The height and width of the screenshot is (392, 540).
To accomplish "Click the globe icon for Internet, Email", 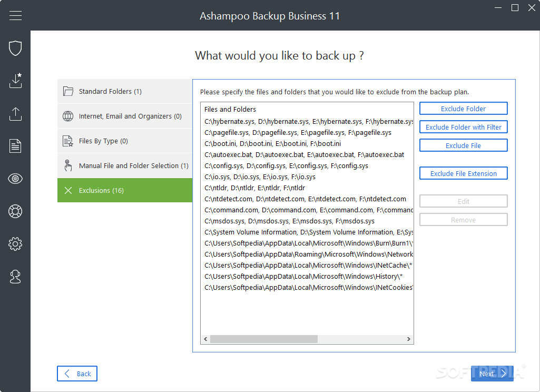I will pos(68,116).
